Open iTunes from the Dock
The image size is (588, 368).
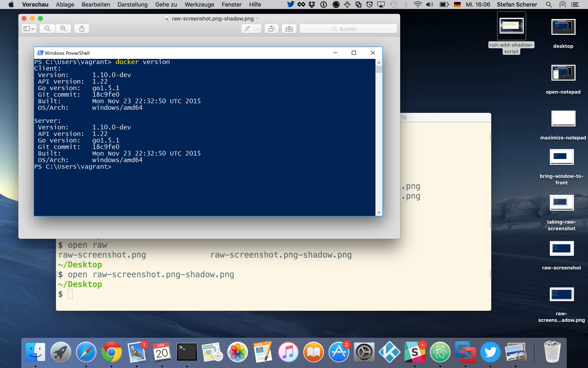click(288, 352)
